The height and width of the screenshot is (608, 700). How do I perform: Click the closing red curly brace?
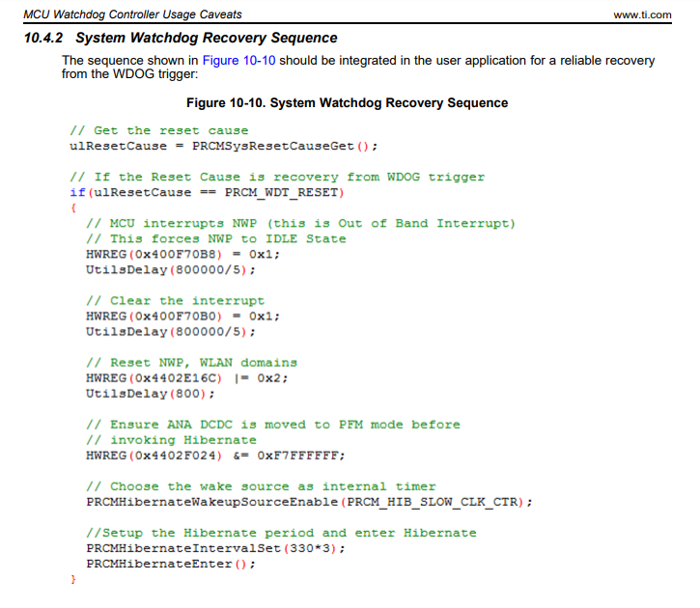[x=73, y=579]
